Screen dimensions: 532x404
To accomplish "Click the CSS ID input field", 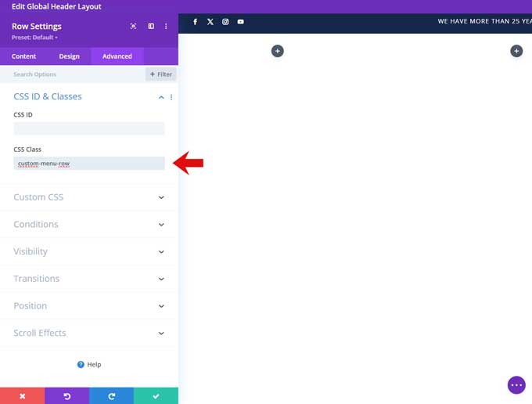I will (89, 128).
